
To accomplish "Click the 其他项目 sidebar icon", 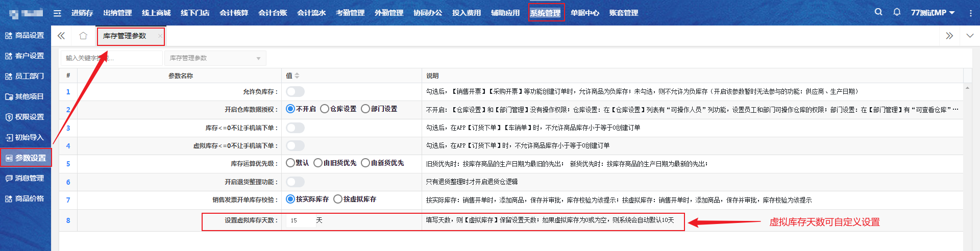I will pos(9,97).
